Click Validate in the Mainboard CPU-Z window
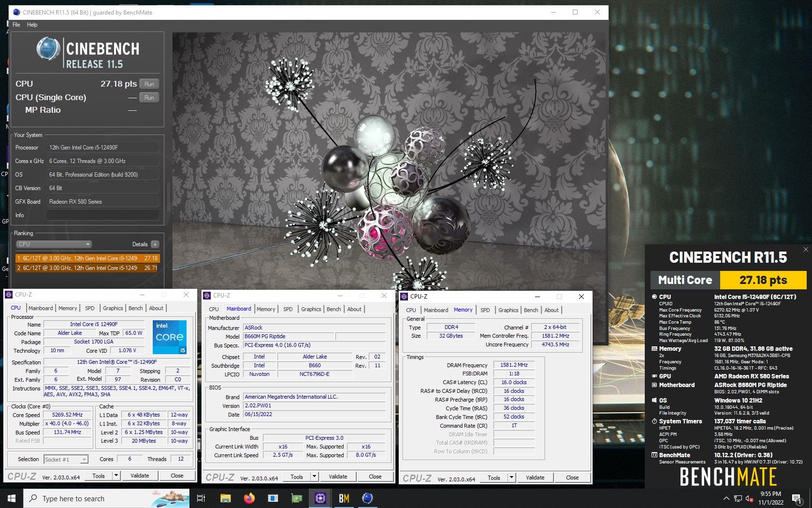The width and height of the screenshot is (812, 508). 338,477
